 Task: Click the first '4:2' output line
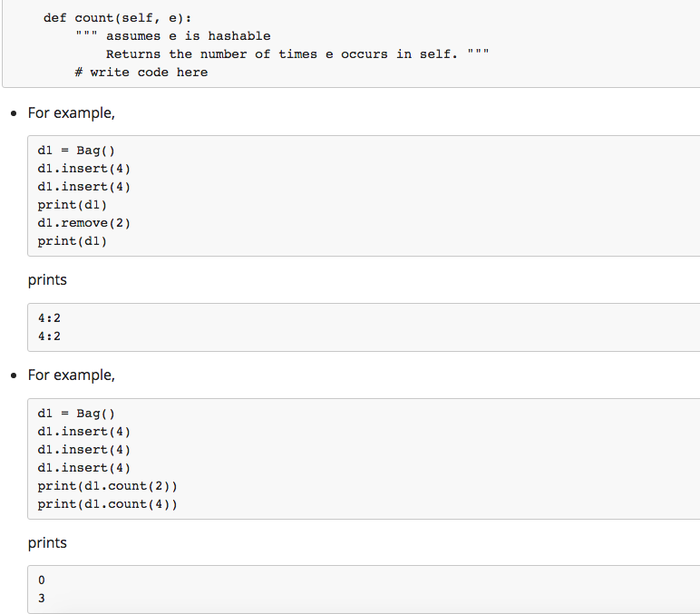click(49, 318)
